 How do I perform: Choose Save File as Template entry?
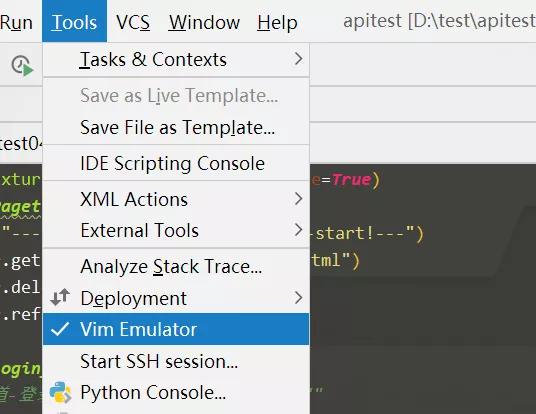(176, 128)
